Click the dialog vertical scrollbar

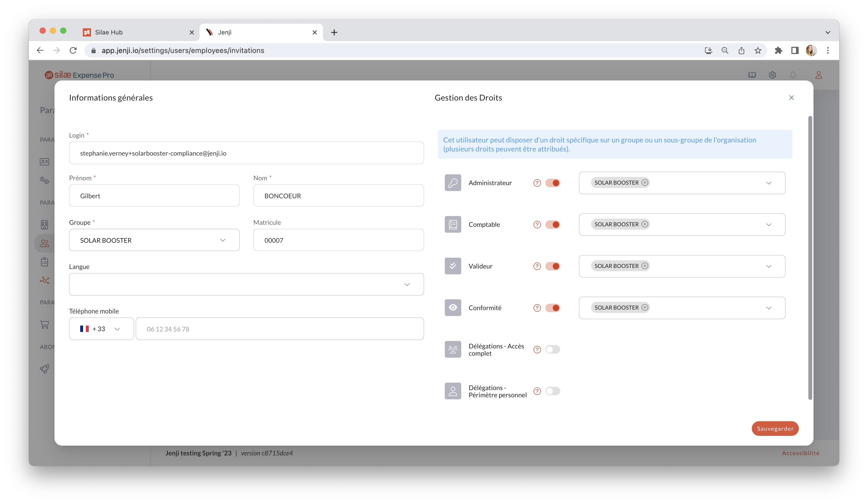point(810,258)
